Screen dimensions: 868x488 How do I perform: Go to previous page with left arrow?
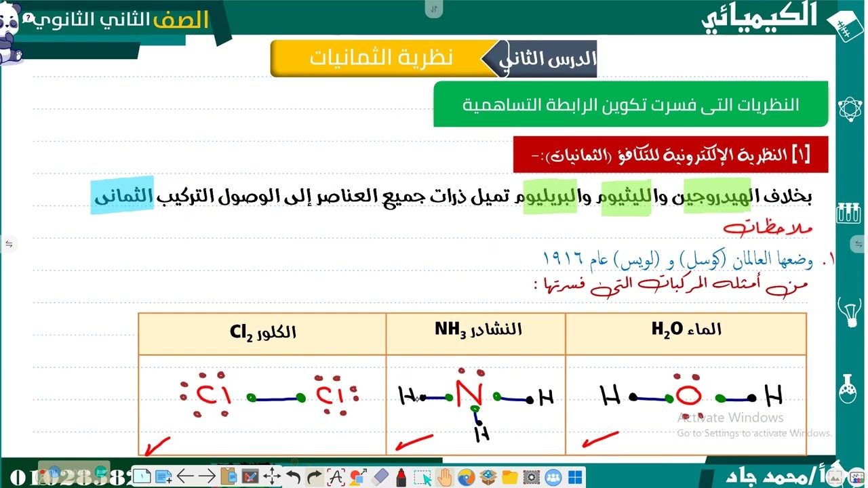point(185,477)
